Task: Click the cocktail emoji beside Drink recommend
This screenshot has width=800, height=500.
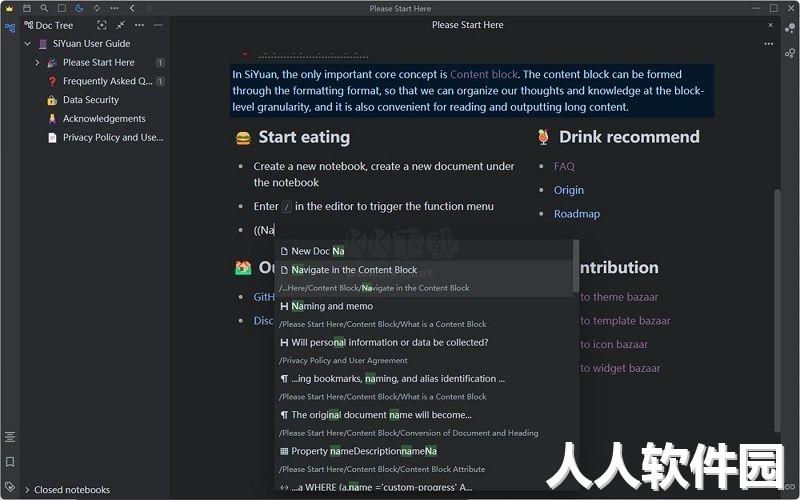Action: pyautogui.click(x=543, y=137)
